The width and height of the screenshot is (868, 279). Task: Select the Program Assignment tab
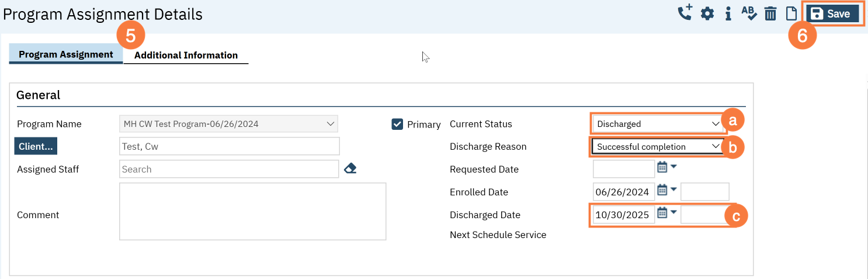click(x=66, y=54)
